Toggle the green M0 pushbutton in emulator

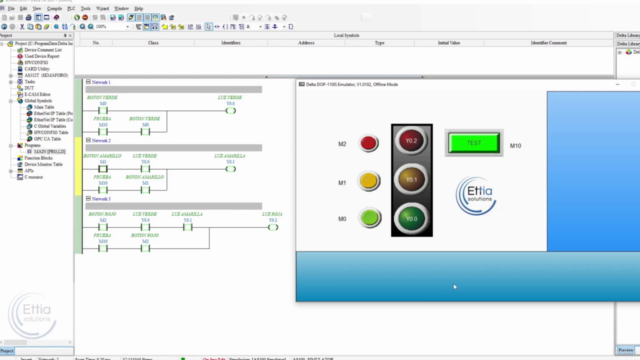370,218
